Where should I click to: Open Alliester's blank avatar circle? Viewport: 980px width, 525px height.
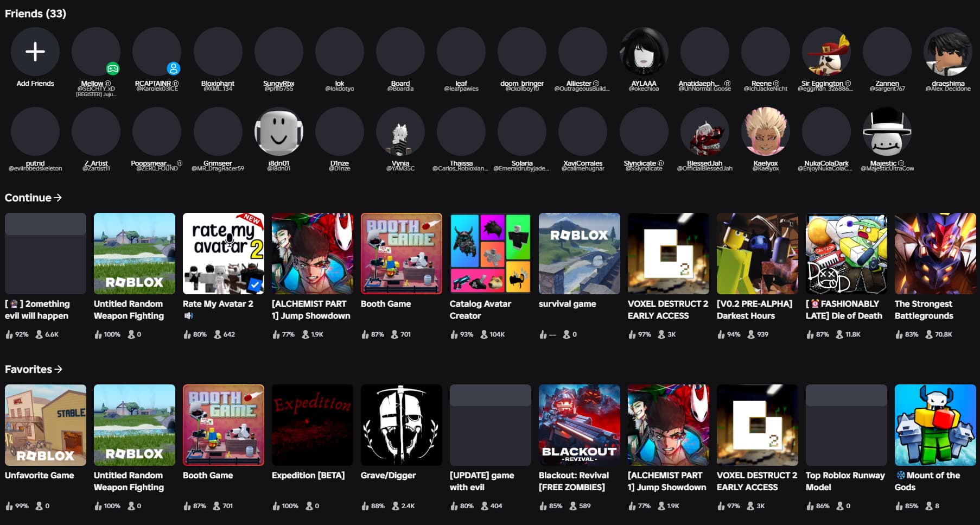[x=583, y=52]
